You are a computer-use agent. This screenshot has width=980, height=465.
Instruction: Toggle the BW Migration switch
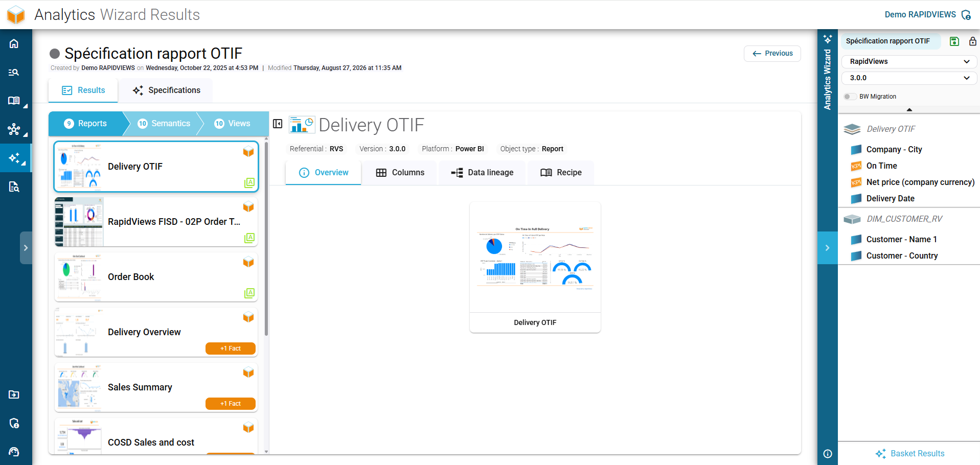tap(850, 97)
